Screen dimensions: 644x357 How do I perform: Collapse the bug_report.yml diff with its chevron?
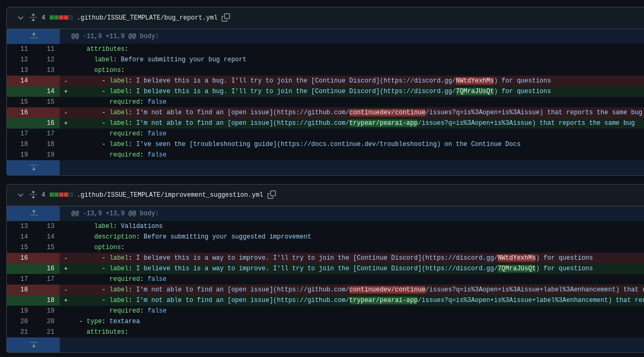(20, 17)
